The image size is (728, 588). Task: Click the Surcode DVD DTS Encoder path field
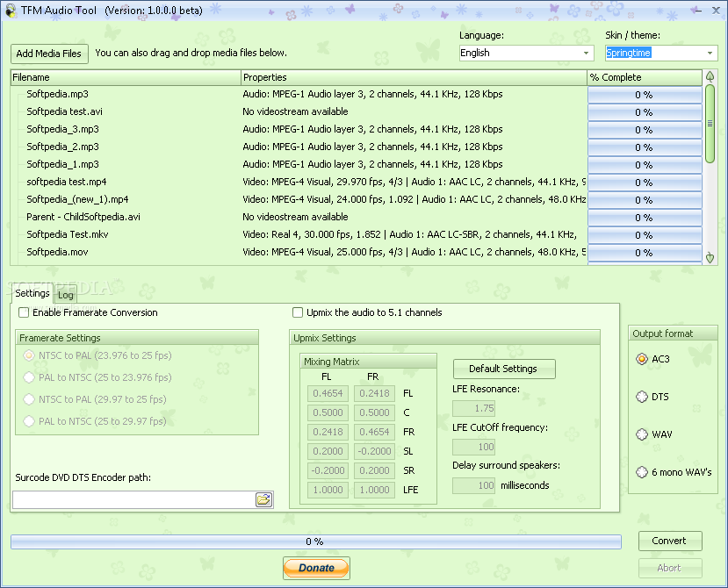(x=133, y=500)
